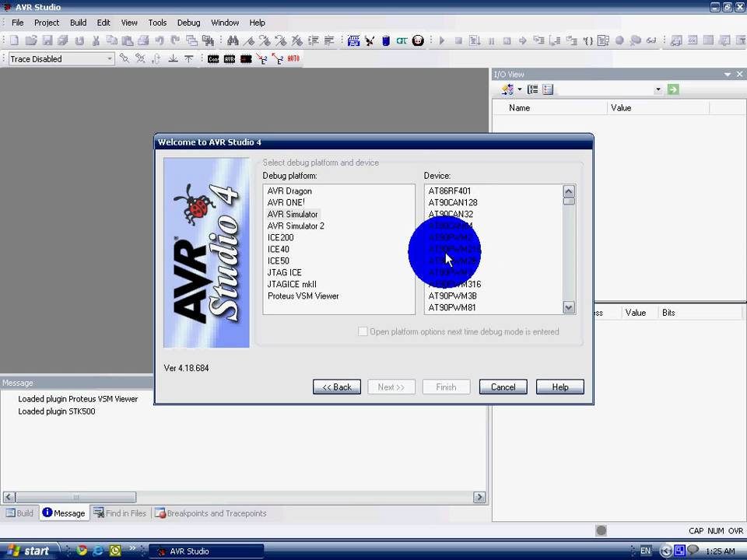Select AVR Simulator 2 platform
The width and height of the screenshot is (747, 560).
coord(296,226)
